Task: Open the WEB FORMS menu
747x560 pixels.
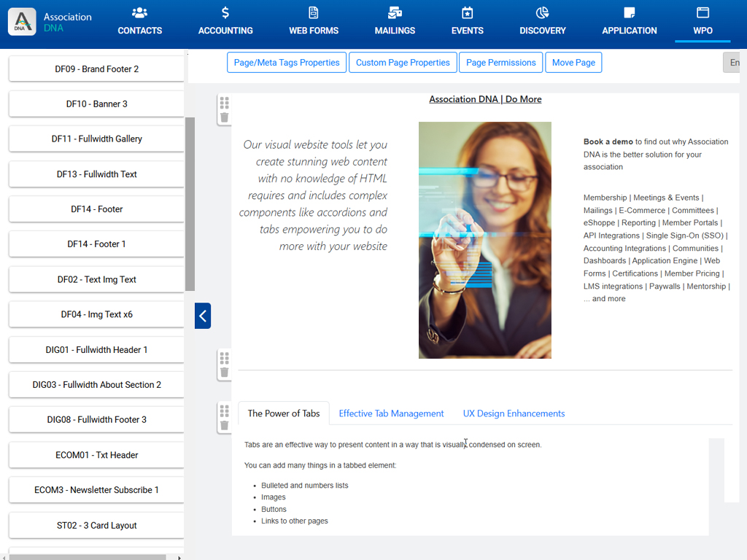Action: (314, 31)
